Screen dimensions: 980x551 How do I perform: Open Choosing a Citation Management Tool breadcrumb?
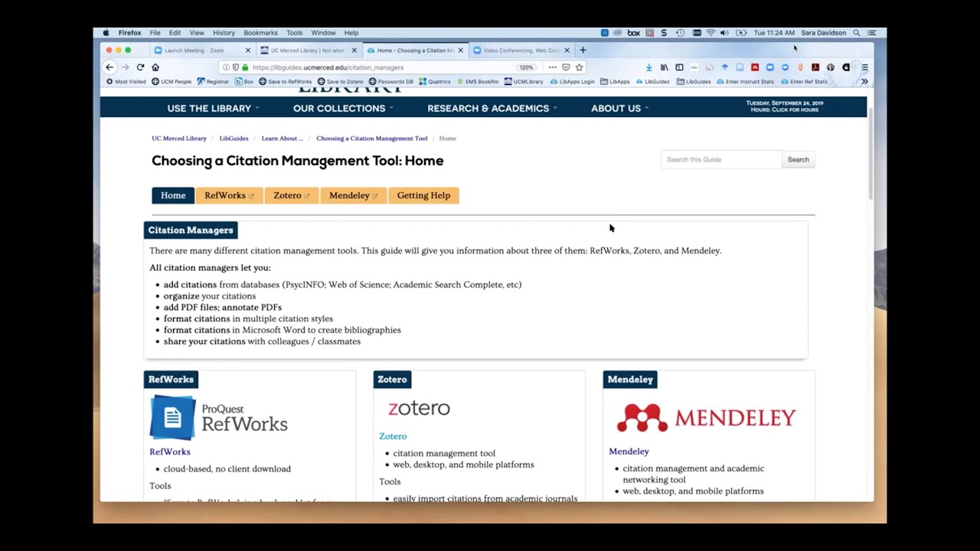coord(372,139)
